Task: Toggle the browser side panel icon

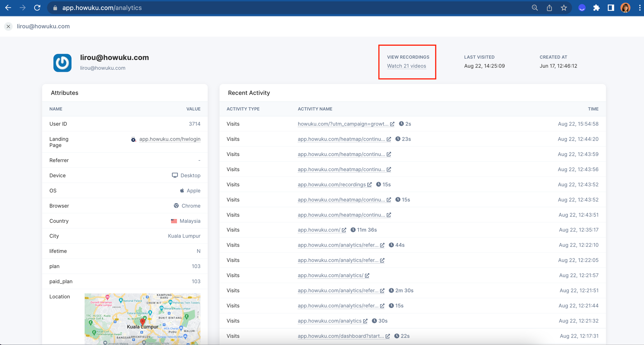Action: pos(611,8)
